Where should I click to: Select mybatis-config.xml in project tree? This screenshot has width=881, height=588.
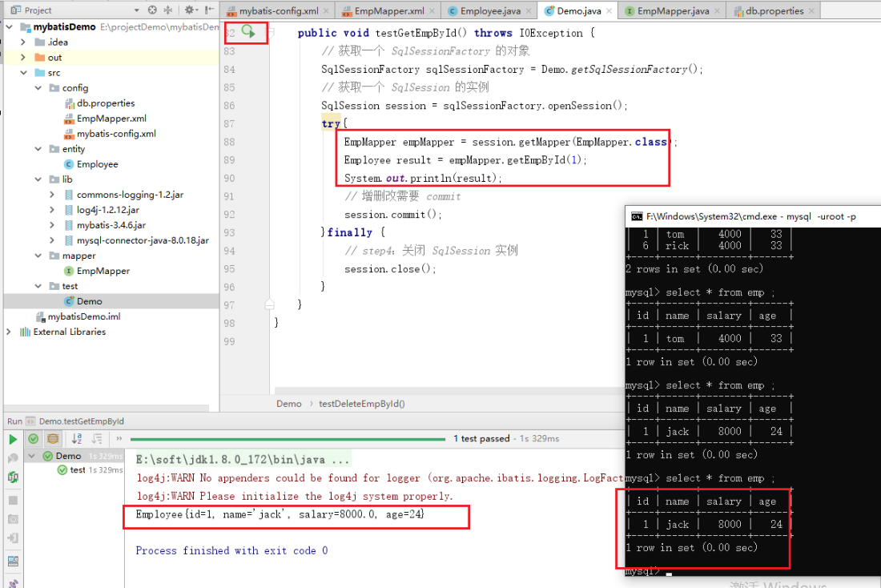click(111, 133)
